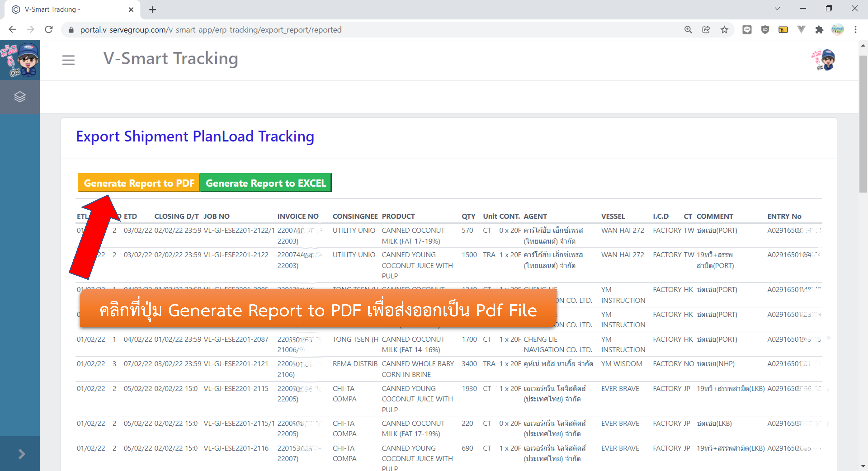Click the ENTRY No column header
Viewport: 868px width, 471px height.
click(x=784, y=216)
